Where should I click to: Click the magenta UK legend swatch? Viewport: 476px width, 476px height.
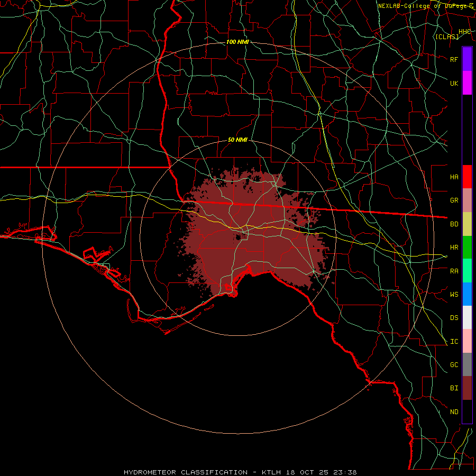pyautogui.click(x=467, y=83)
